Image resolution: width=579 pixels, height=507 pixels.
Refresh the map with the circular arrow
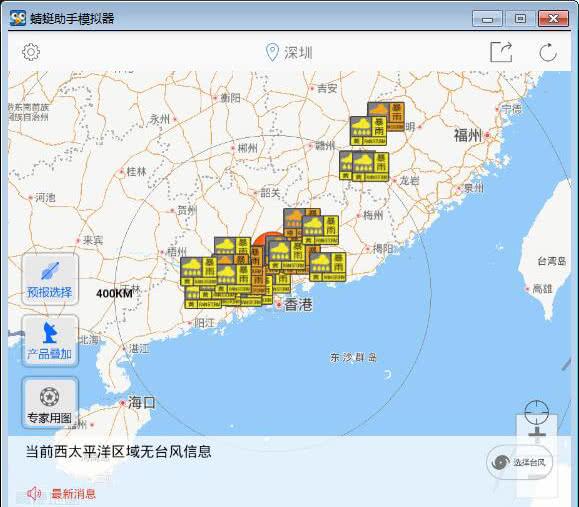(x=548, y=52)
